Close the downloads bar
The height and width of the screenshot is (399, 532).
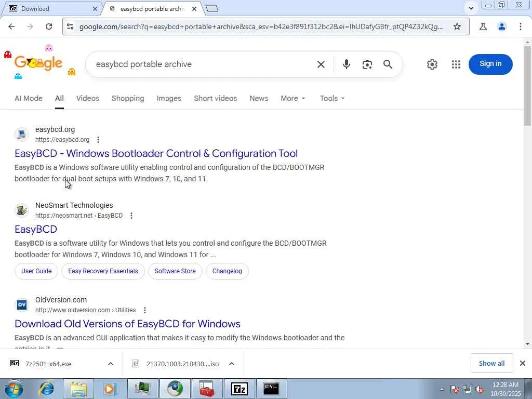(523, 363)
